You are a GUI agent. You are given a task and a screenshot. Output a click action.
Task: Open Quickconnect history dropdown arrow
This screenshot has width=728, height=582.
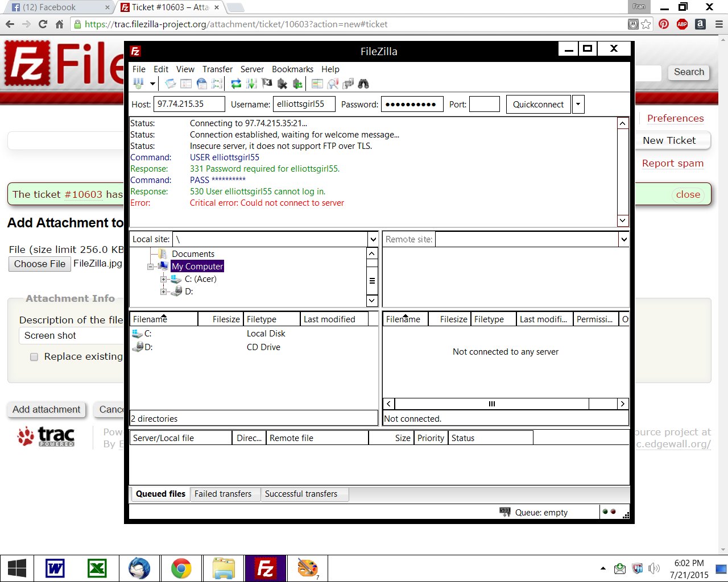coord(578,105)
